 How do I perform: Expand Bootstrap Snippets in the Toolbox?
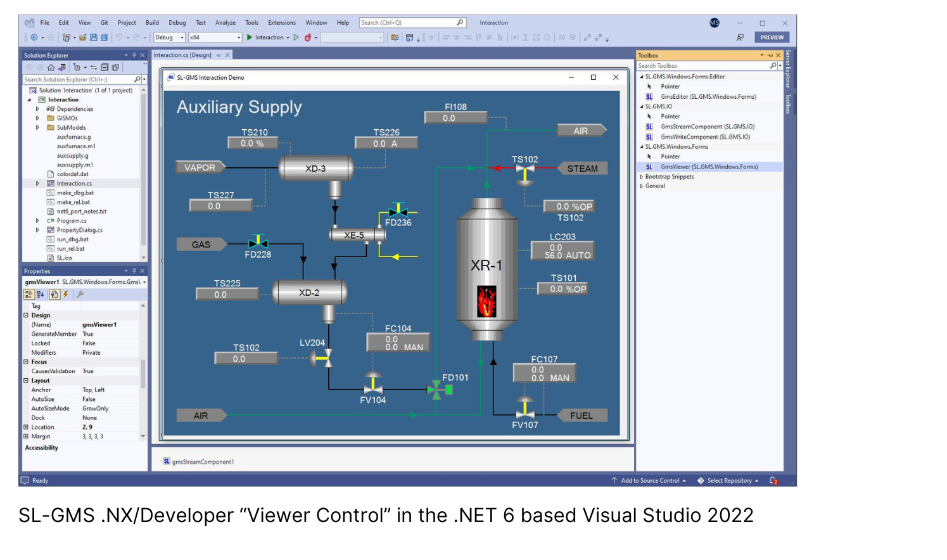pos(642,176)
